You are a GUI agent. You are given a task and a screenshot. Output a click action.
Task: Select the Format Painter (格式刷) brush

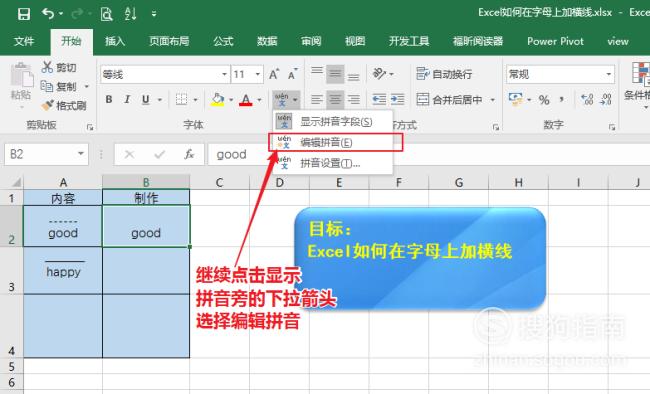[x=64, y=105]
